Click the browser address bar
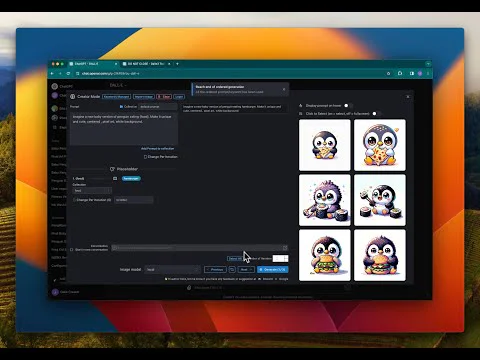 pos(230,73)
